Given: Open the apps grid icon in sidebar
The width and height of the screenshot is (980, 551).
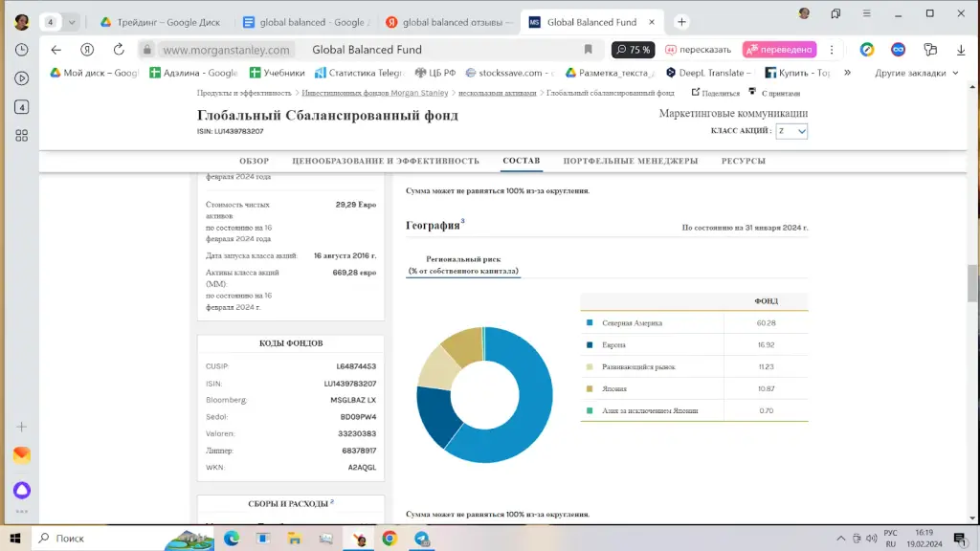Looking at the screenshot, I should pos(21,136).
